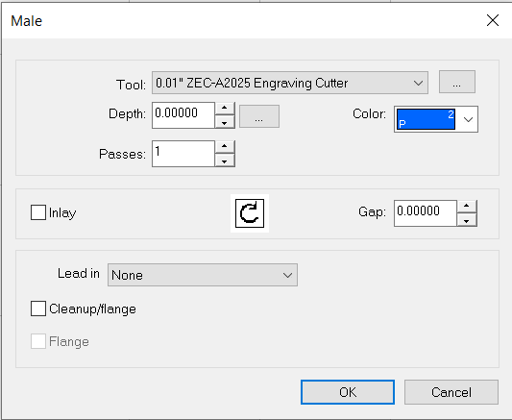Viewport: 512px width, 420px height.
Task: Enable the Inlay checkbox
Action: pos(38,212)
